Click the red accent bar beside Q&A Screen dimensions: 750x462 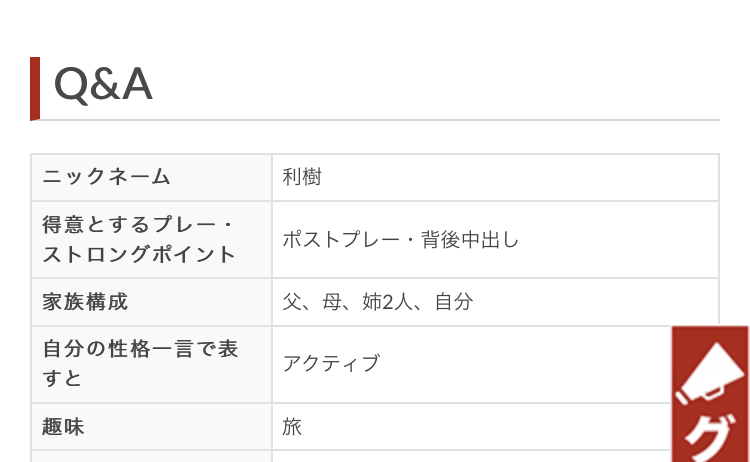tap(35, 88)
